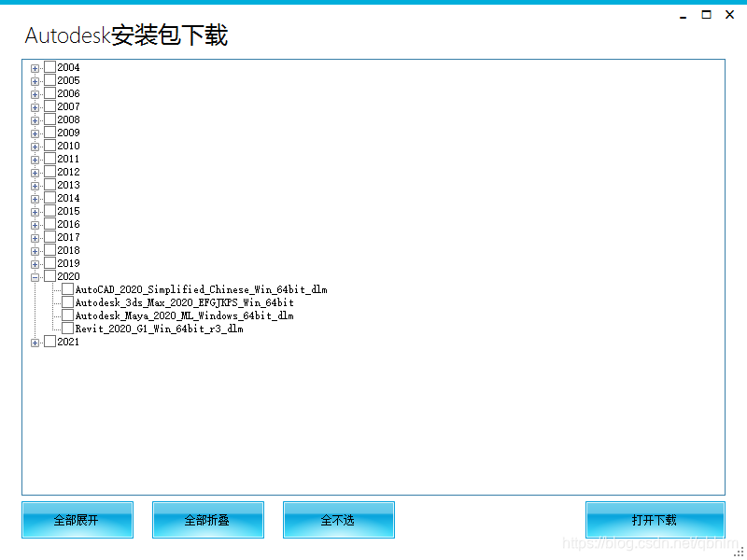Check the Autodesk_3ds_Max_2020 package box
Viewport: 747px width, 560px height.
coord(67,301)
